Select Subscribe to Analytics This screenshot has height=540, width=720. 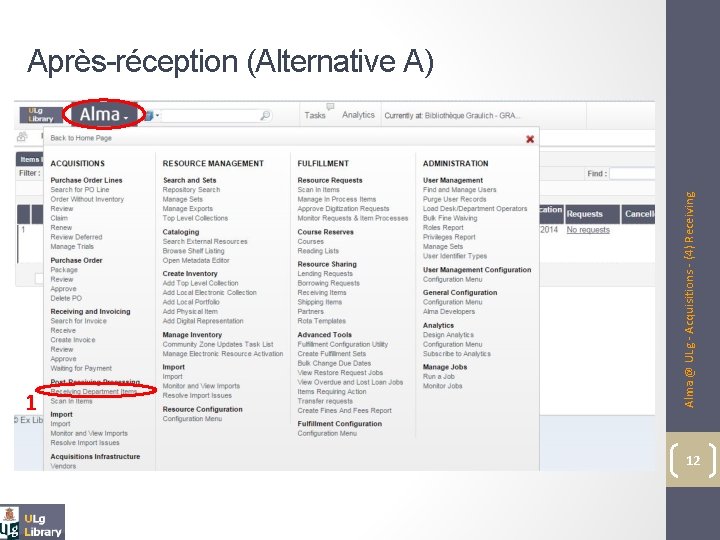[x=457, y=354]
